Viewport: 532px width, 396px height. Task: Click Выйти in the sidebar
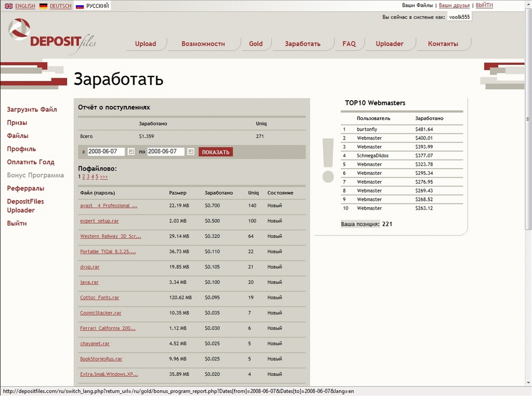[17, 223]
